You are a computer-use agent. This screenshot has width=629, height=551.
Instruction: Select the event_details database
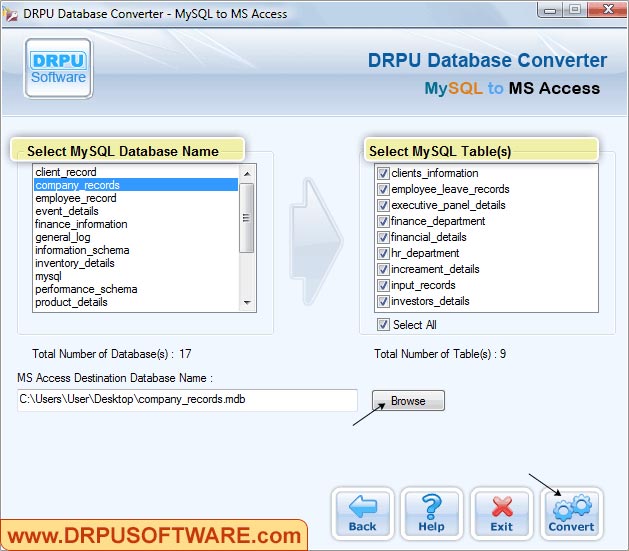(x=136, y=211)
